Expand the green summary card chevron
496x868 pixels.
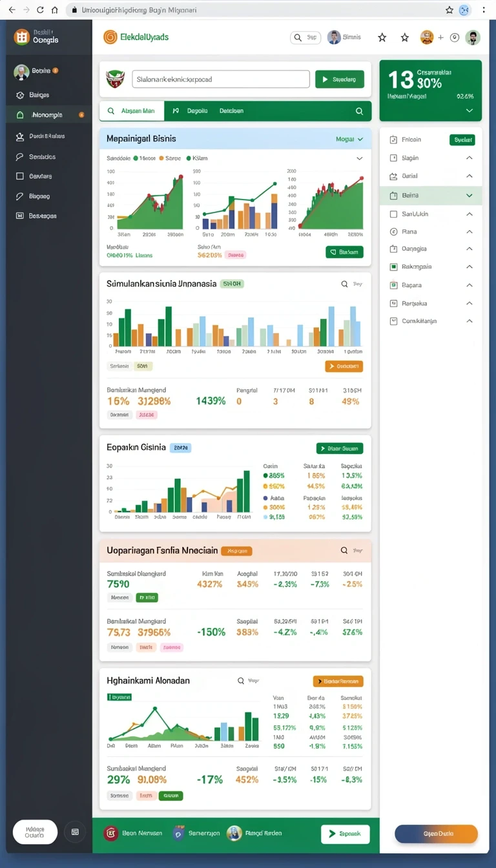pyautogui.click(x=470, y=111)
